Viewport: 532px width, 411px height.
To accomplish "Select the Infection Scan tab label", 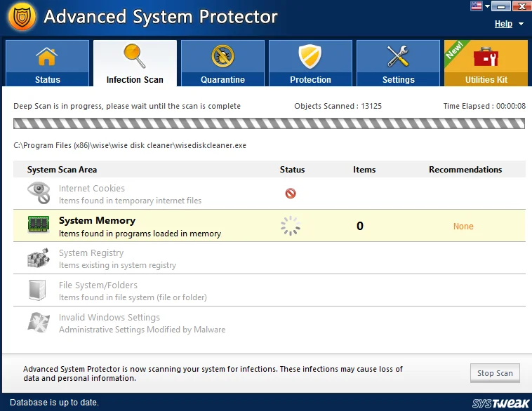I will coord(135,80).
